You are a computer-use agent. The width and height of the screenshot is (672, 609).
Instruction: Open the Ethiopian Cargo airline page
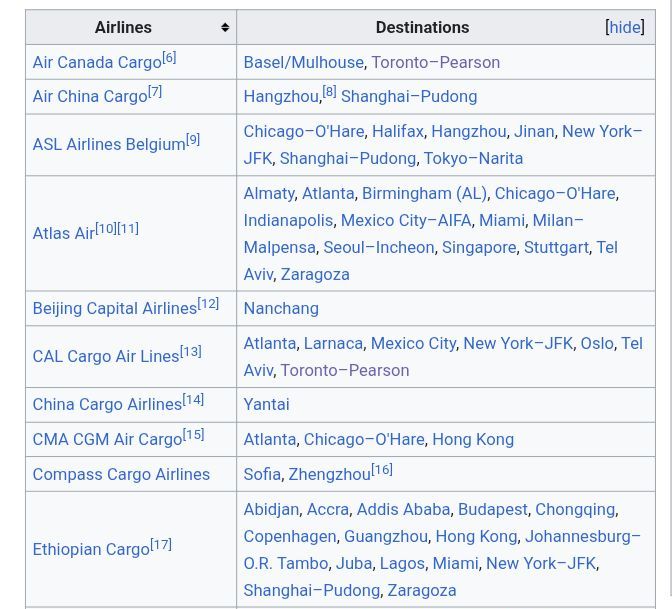point(90,549)
